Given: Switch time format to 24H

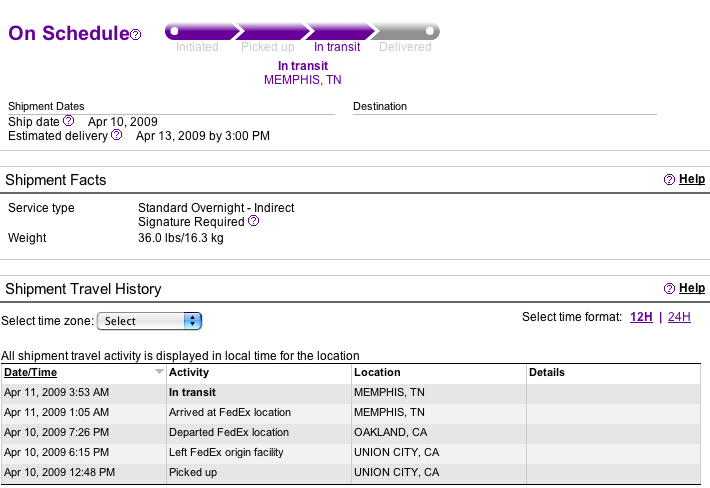Looking at the screenshot, I should coord(679,317).
